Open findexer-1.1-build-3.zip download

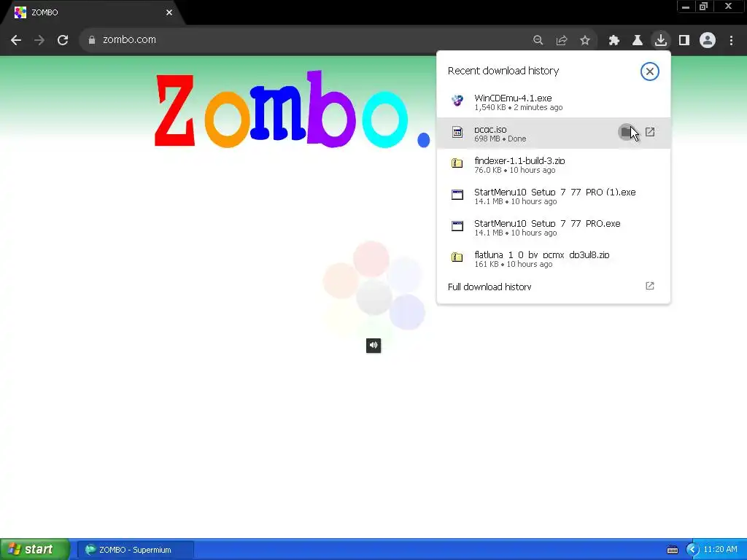[553, 165]
